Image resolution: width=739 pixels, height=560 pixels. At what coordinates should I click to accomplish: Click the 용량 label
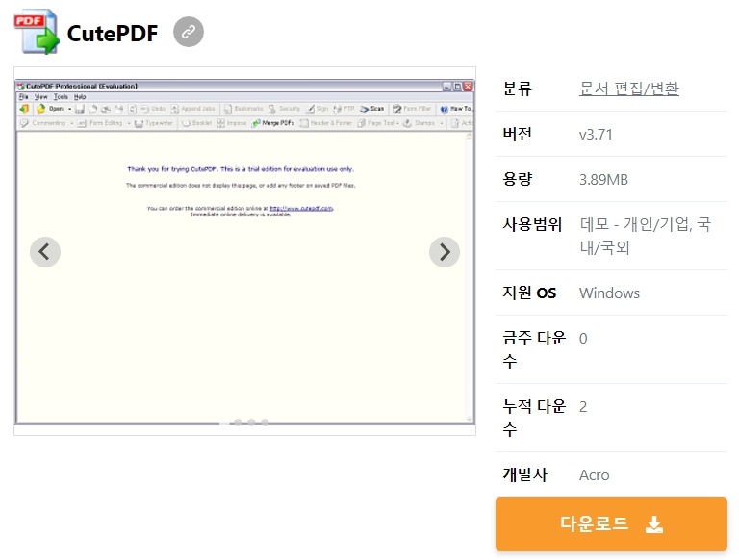coord(517,179)
